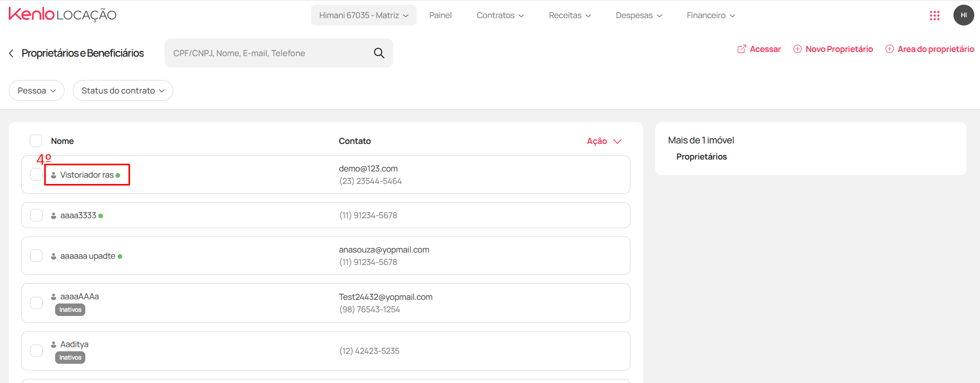The width and height of the screenshot is (980, 383).
Task: Open owner Aaditya
Action: 74,345
